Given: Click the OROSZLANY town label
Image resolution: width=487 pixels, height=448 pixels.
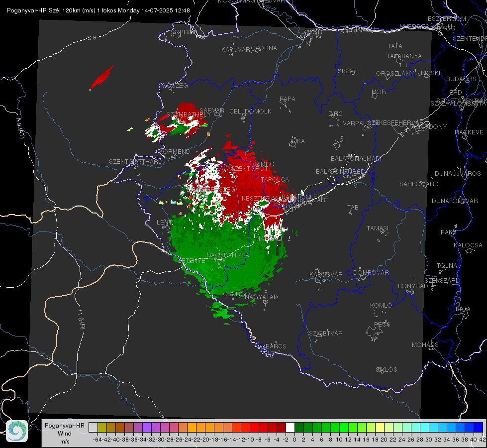Looking at the screenshot, I should 395,74.
